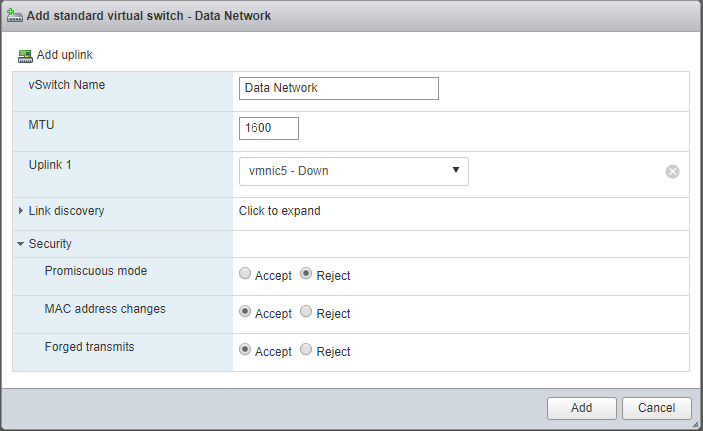
Task: Select Reject for Forged transmits
Action: [x=306, y=350]
